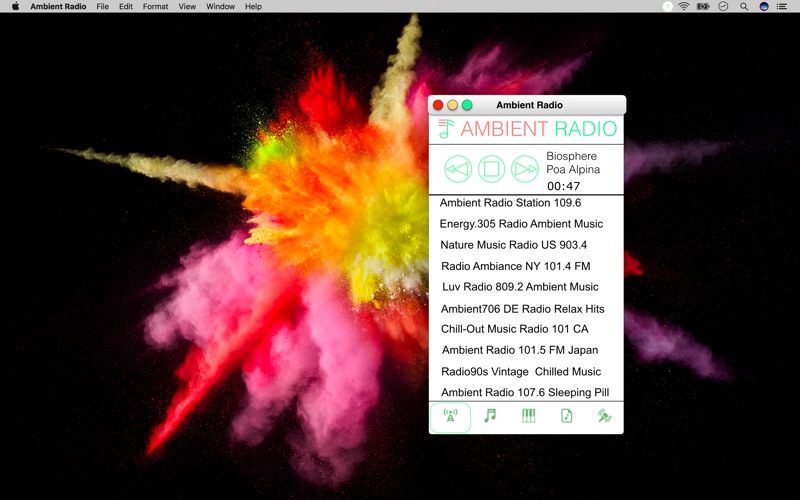The width and height of the screenshot is (800, 500).
Task: Open Spotlight search magnifier
Action: pyautogui.click(x=744, y=6)
